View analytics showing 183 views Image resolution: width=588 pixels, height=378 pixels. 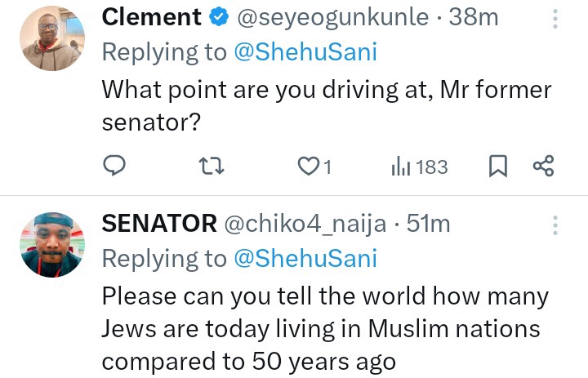[x=420, y=167]
